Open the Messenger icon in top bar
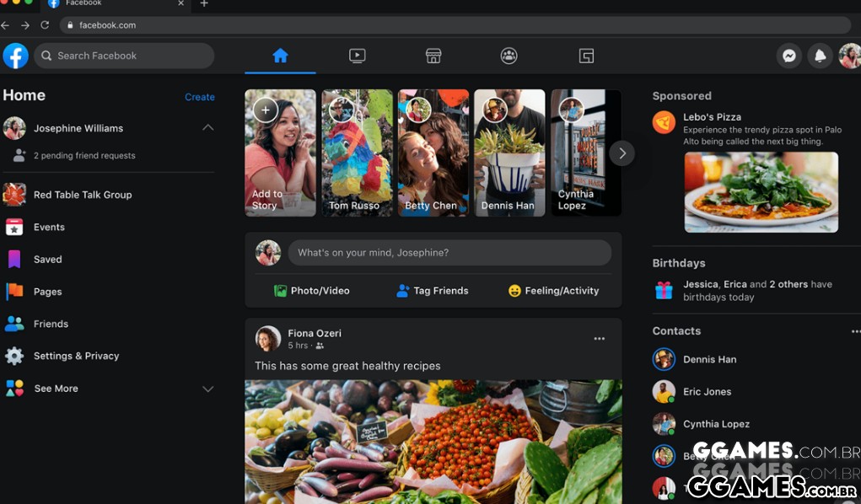 (x=788, y=56)
